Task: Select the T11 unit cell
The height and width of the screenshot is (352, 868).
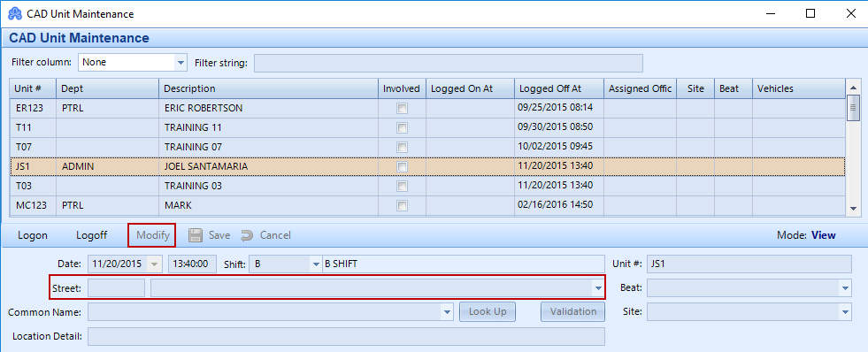Action: pos(34,128)
